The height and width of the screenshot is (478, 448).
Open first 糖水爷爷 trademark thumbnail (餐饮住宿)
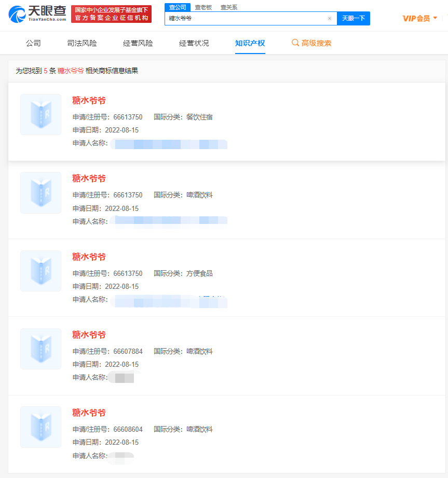40,114
